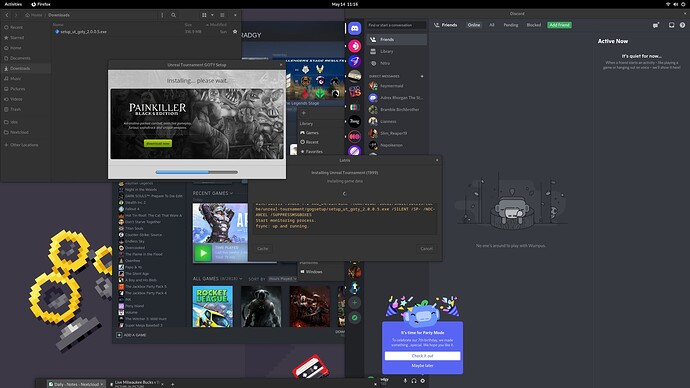Click the search icon in Files window

point(173,15)
